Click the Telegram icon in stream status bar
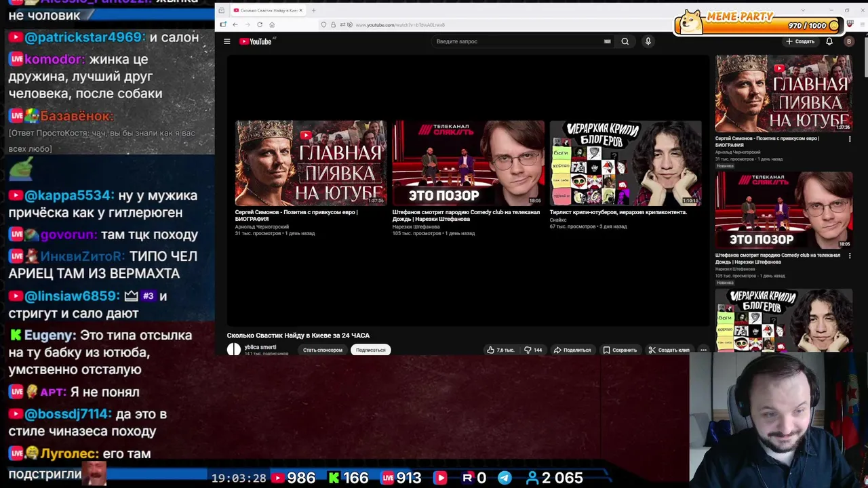This screenshot has height=488, width=868. click(505, 478)
